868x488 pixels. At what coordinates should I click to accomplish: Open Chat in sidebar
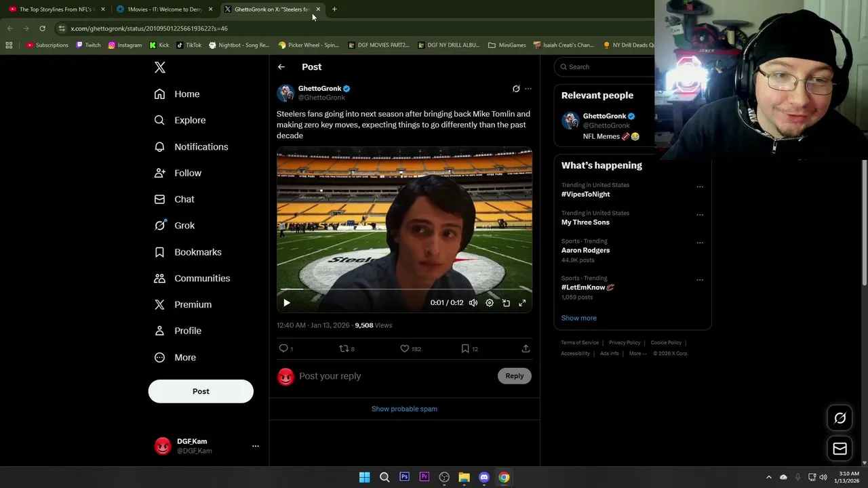(174, 199)
